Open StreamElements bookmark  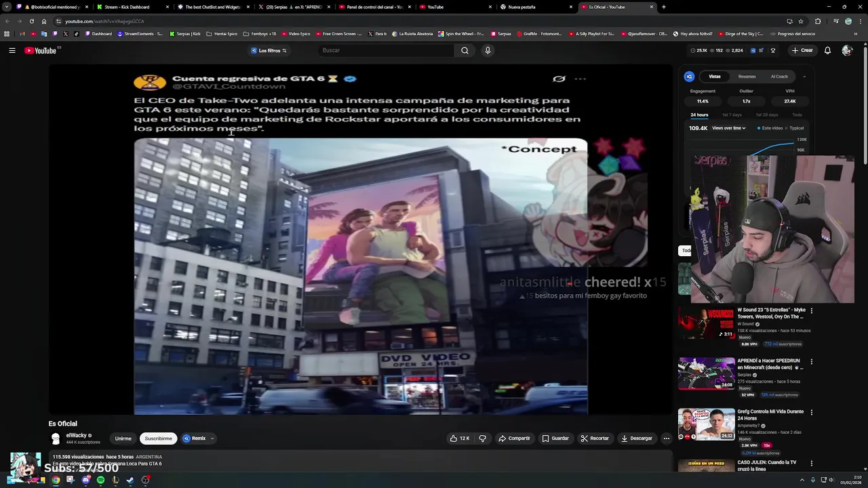tap(139, 33)
